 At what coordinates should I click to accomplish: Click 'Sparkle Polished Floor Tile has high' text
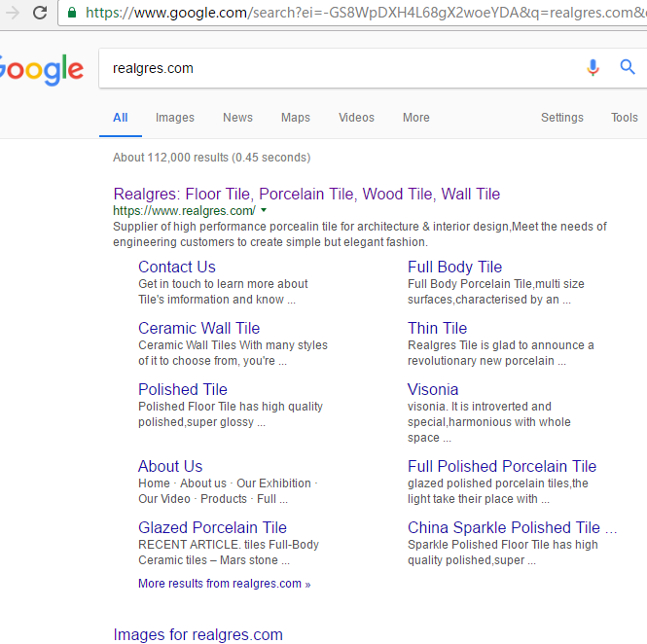pyautogui.click(x=503, y=545)
